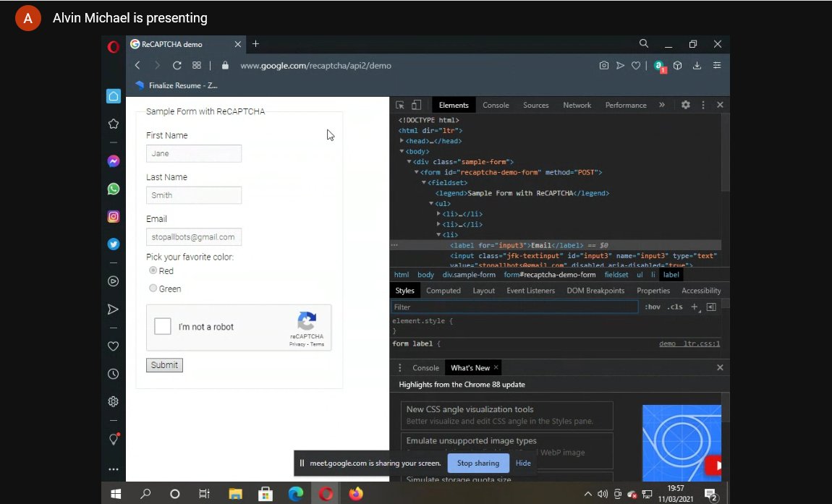Hide the screen sharing notice

[x=523, y=464]
